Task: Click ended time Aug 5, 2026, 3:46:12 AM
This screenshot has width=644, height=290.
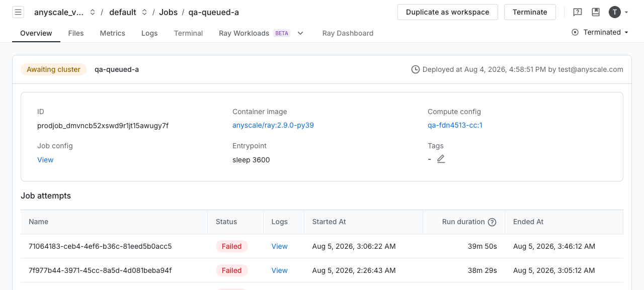Action: tap(554, 246)
